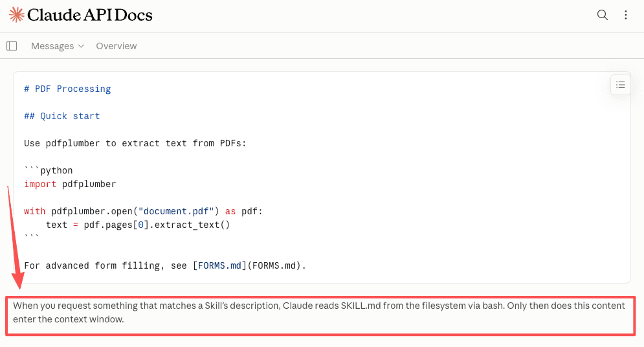Screen dimensions: 644x347
Task: Open the three-dot more options menu
Action: point(625,15)
